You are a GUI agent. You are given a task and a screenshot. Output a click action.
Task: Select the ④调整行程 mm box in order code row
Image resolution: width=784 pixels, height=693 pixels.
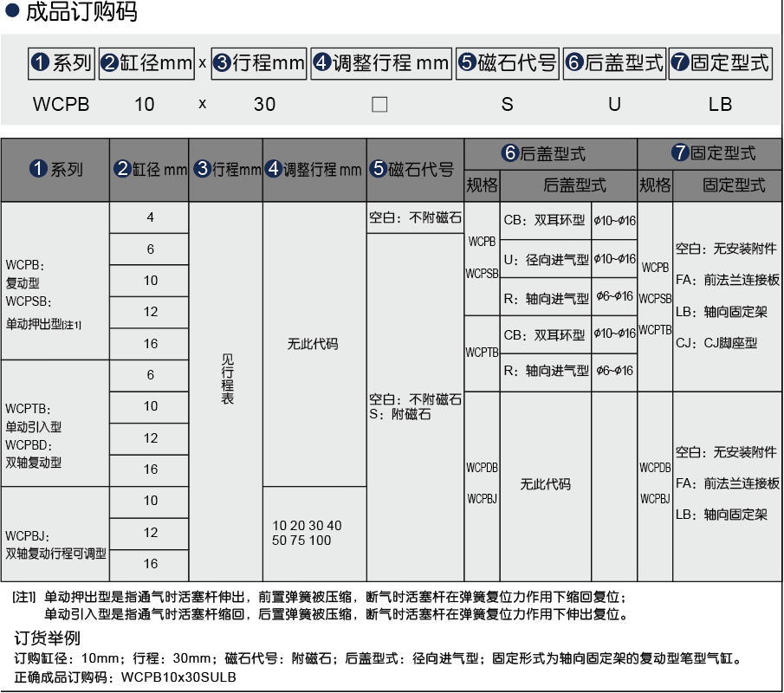point(381,63)
